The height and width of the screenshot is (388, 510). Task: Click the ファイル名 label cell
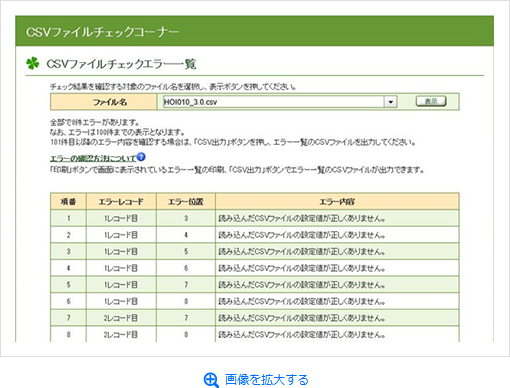[x=103, y=102]
